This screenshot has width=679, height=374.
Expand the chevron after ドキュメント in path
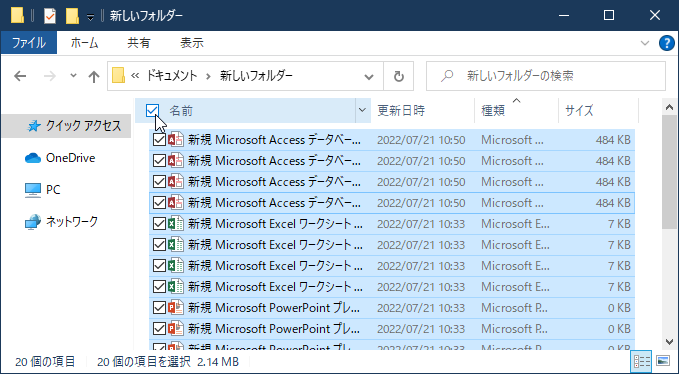coord(208,77)
